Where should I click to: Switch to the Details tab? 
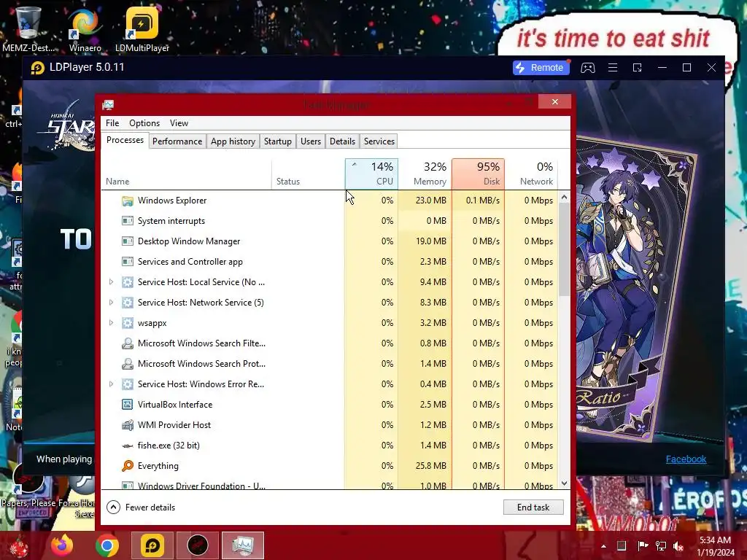tap(343, 141)
